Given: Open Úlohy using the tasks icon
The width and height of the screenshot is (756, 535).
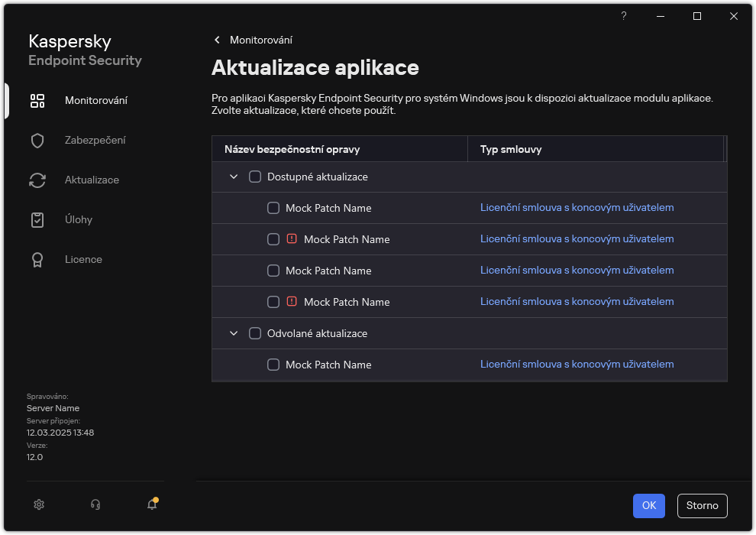Looking at the screenshot, I should [37, 219].
